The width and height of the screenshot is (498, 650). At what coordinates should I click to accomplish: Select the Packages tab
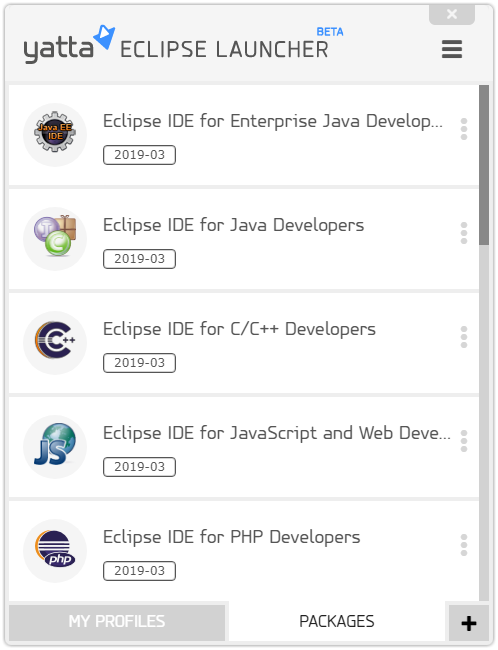(x=337, y=621)
